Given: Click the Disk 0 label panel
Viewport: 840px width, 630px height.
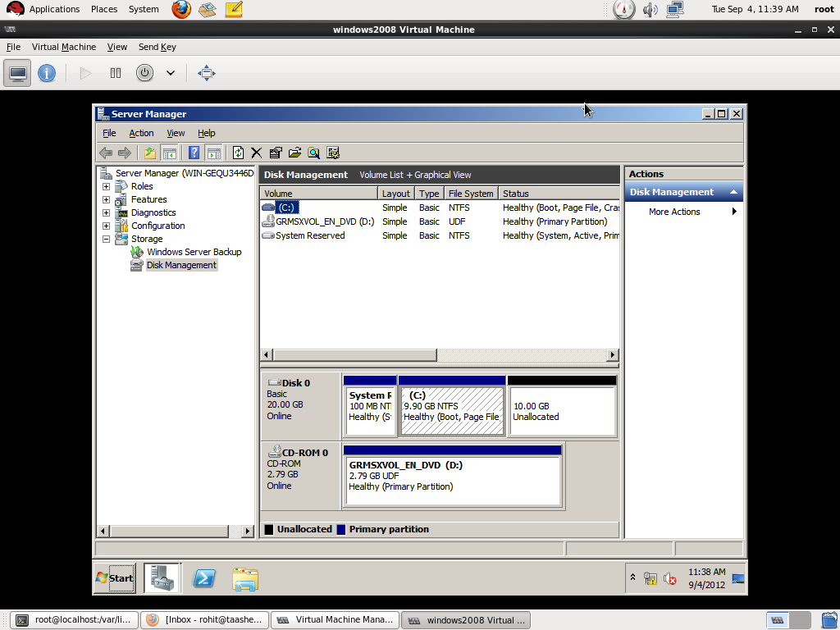Looking at the screenshot, I should pyautogui.click(x=300, y=406).
